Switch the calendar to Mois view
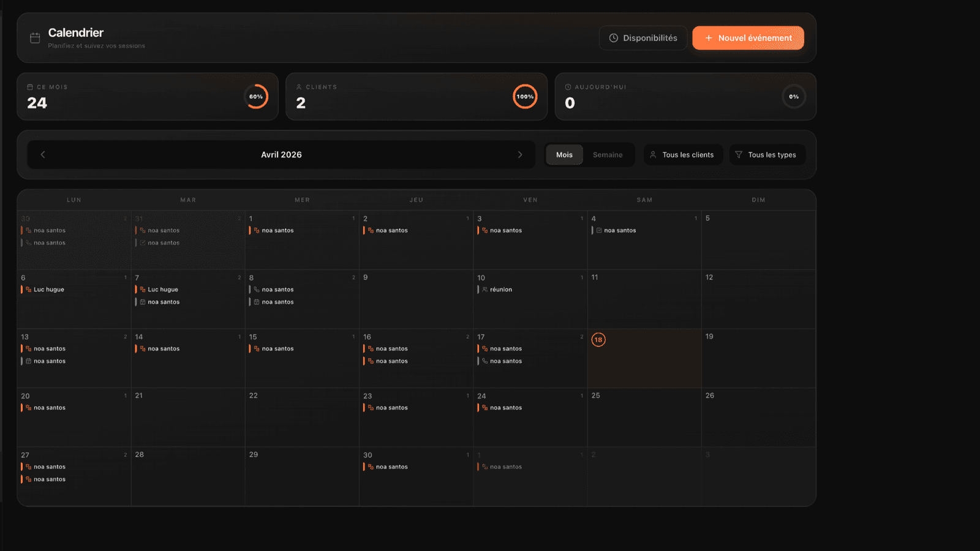 click(564, 155)
